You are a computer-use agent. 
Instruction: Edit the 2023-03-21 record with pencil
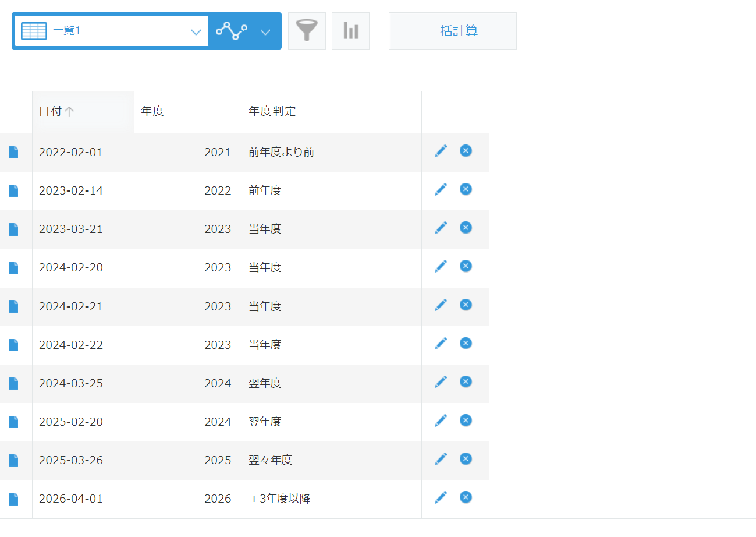[x=441, y=228]
